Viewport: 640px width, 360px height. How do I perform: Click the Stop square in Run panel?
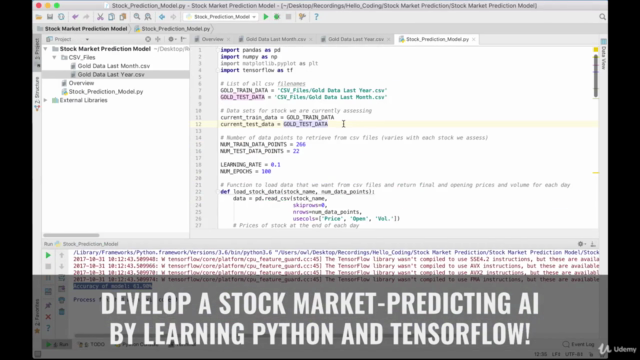(x=48, y=266)
